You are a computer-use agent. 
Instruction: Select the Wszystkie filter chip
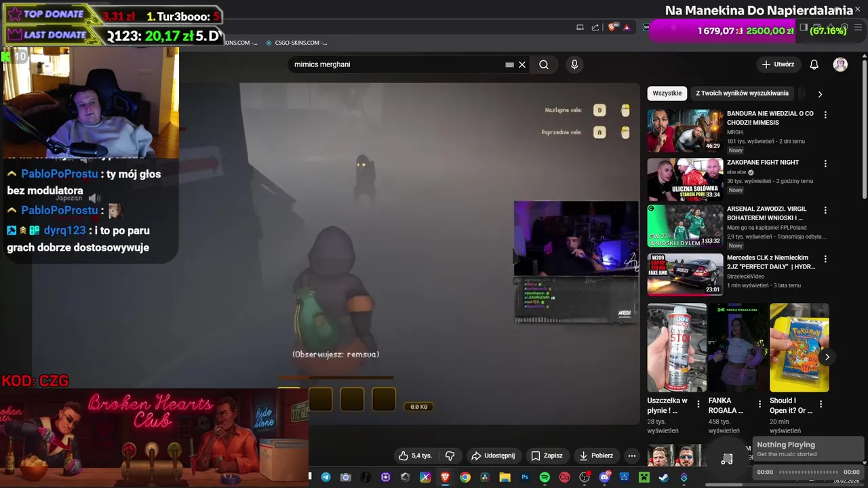point(667,94)
